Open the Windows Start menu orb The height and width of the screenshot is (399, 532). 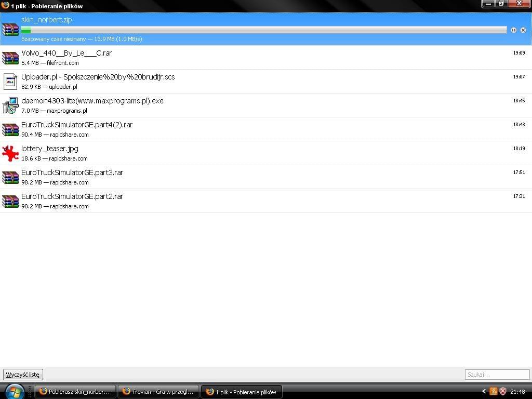point(14,391)
